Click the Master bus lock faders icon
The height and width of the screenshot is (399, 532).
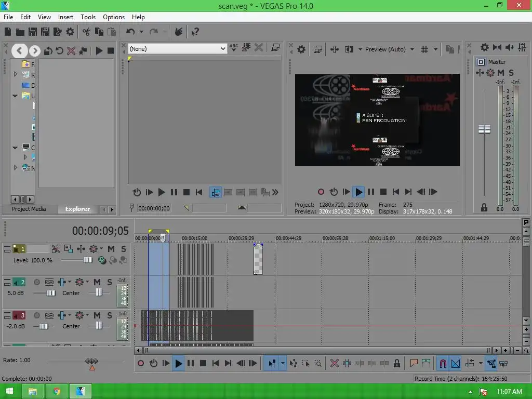coord(484,208)
